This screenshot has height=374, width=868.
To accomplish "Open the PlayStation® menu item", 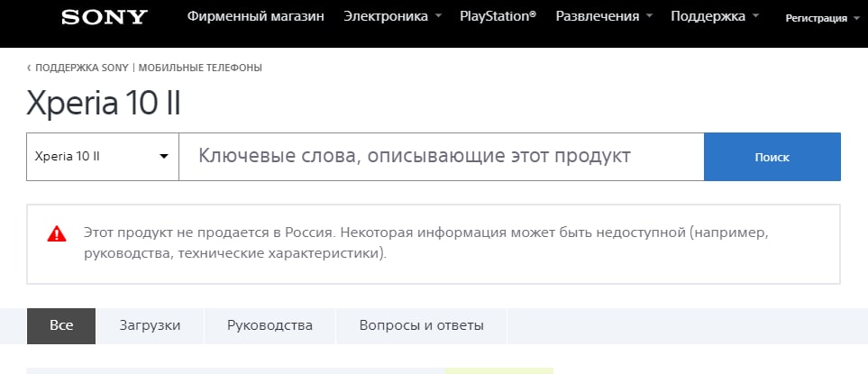I will 498,16.
